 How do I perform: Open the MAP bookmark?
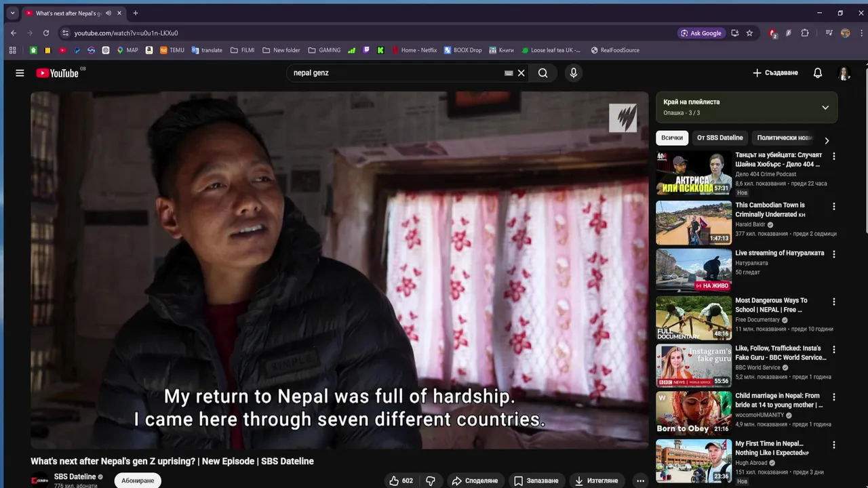pos(127,50)
